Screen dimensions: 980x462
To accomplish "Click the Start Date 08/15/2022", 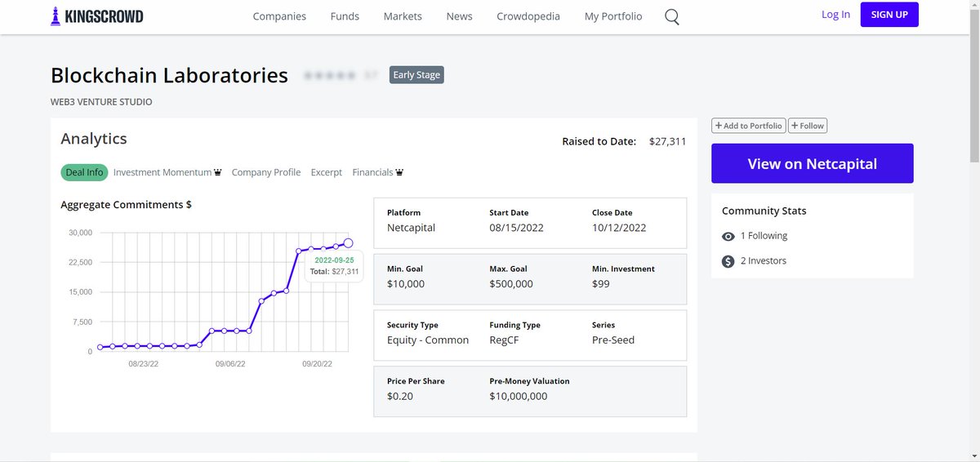I will pyautogui.click(x=516, y=228).
